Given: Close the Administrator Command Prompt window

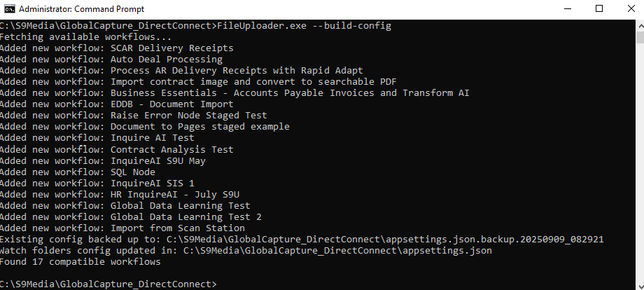Looking at the screenshot, I should tap(631, 9).
